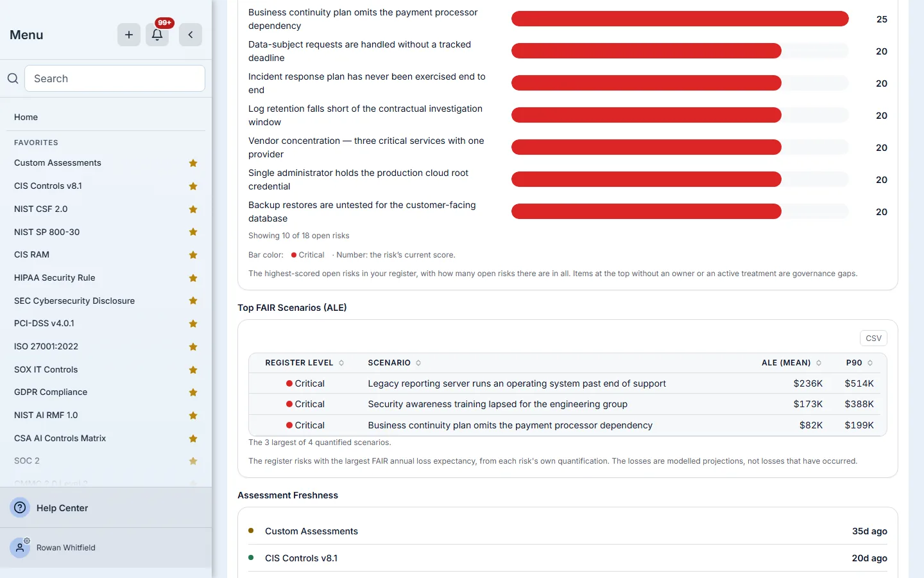Click star beside SEC Cybersecurity Disclosure
924x578 pixels.
click(x=193, y=301)
